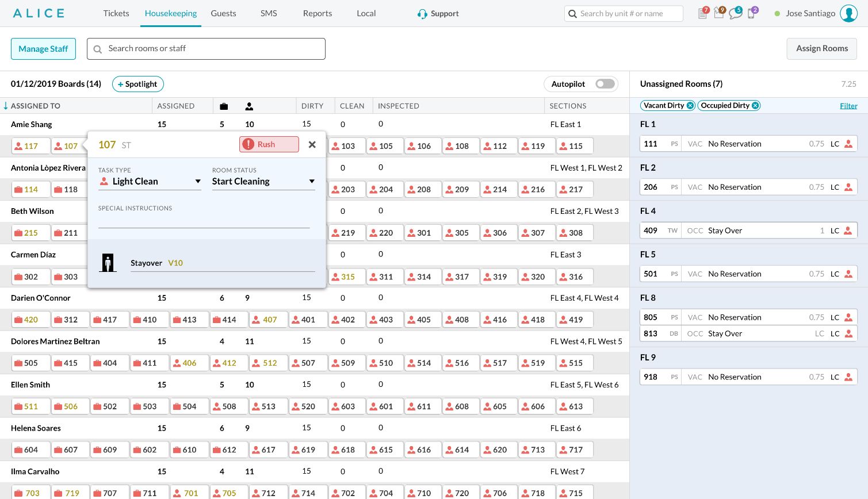
Task: Toggle the Autopilot switch
Action: [605, 84]
